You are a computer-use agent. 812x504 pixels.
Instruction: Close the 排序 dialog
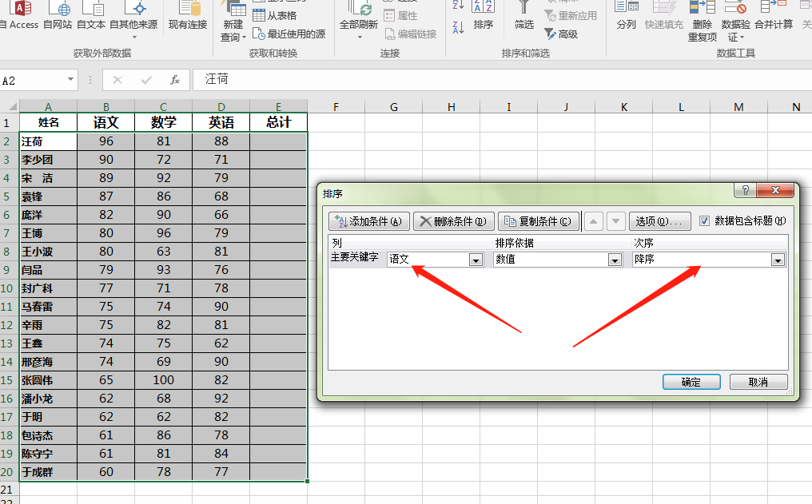coord(775,190)
